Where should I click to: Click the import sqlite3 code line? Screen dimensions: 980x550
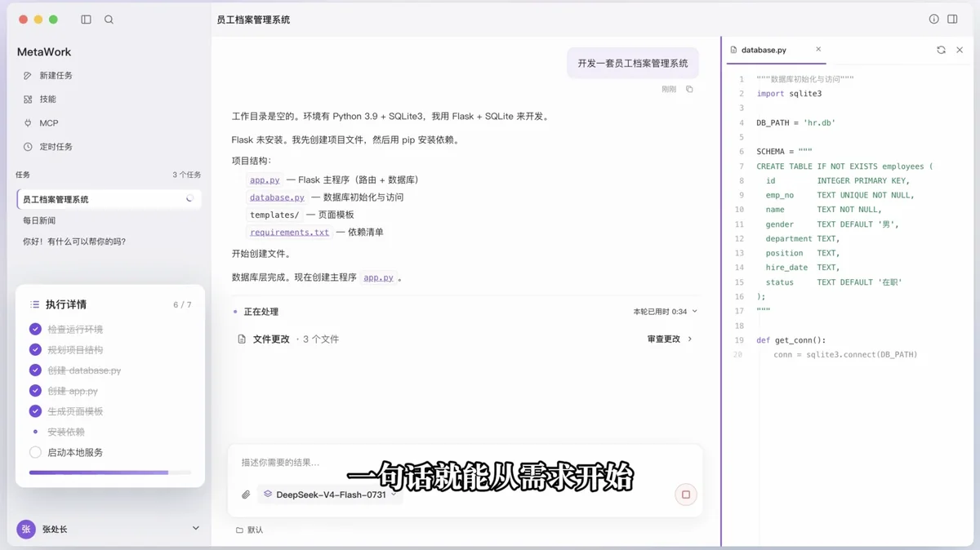coord(789,94)
